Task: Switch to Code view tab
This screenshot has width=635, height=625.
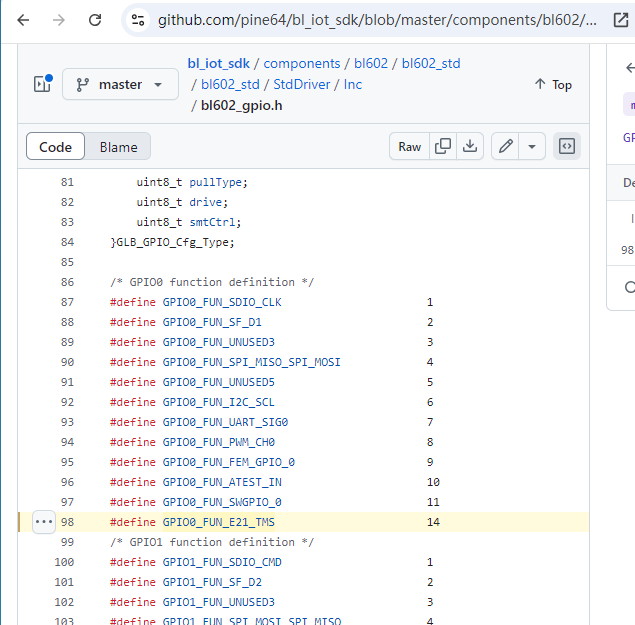Action: pyautogui.click(x=55, y=147)
